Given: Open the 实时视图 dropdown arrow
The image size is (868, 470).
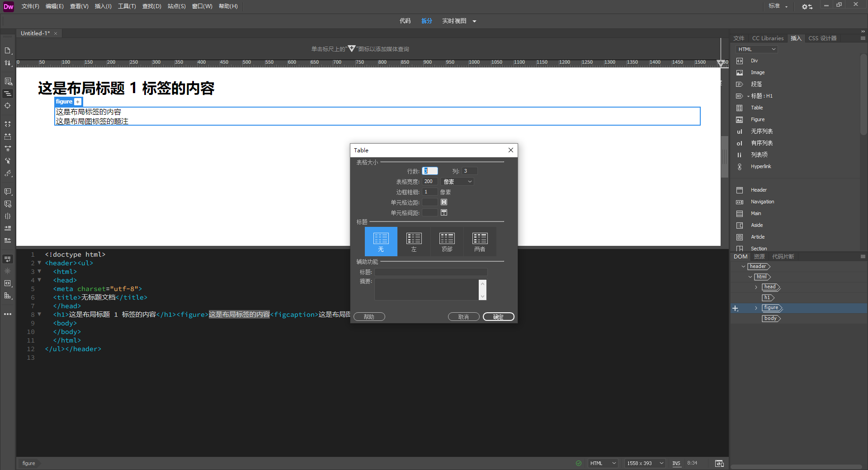Looking at the screenshot, I should pos(474,21).
